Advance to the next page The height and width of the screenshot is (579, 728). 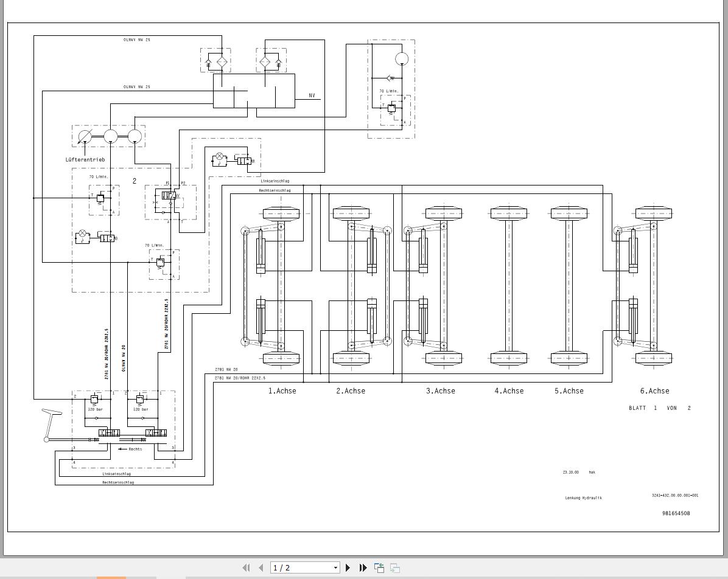[348, 567]
